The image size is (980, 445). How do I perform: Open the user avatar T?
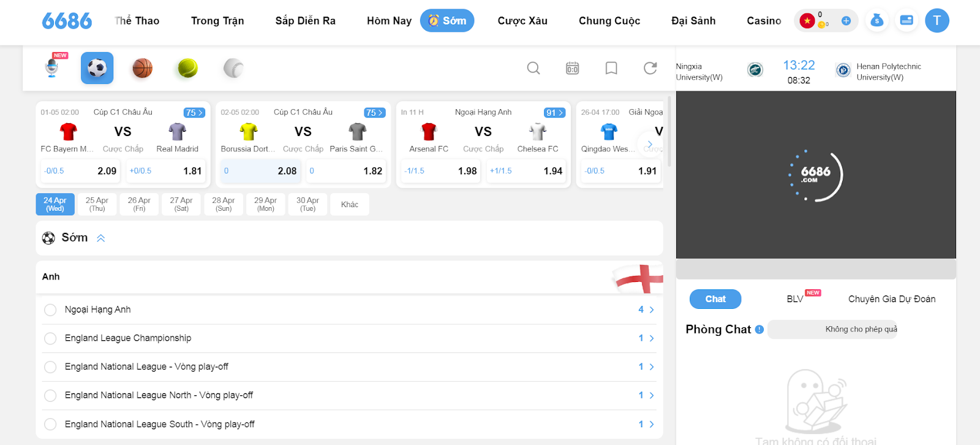point(937,21)
